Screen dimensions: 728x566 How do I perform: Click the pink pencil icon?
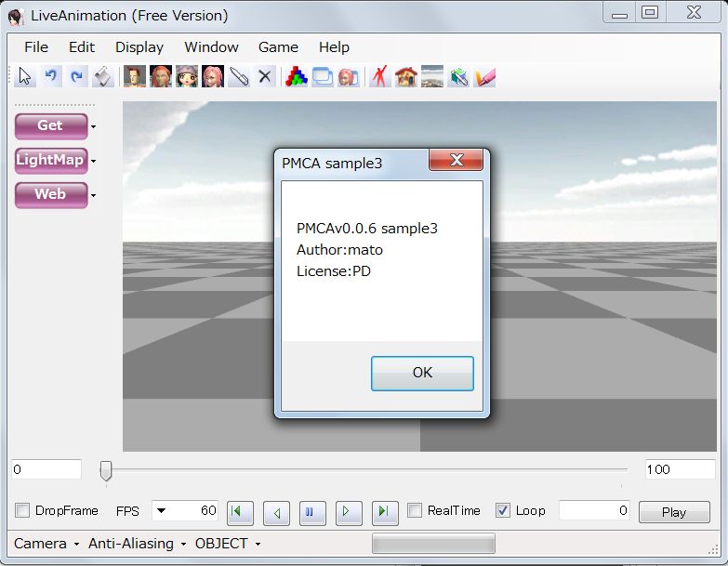pos(484,76)
